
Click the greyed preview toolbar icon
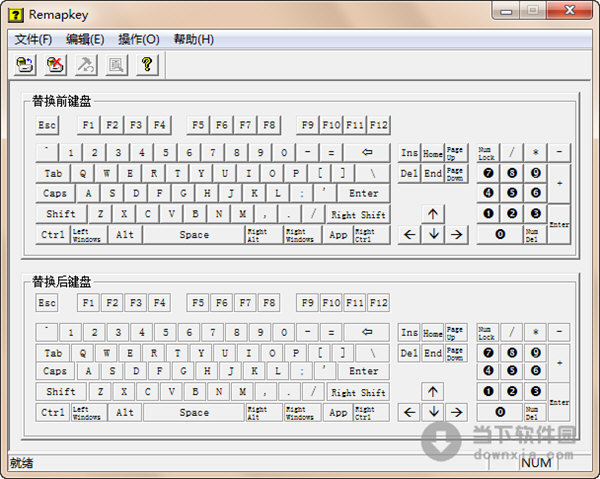click(116, 65)
